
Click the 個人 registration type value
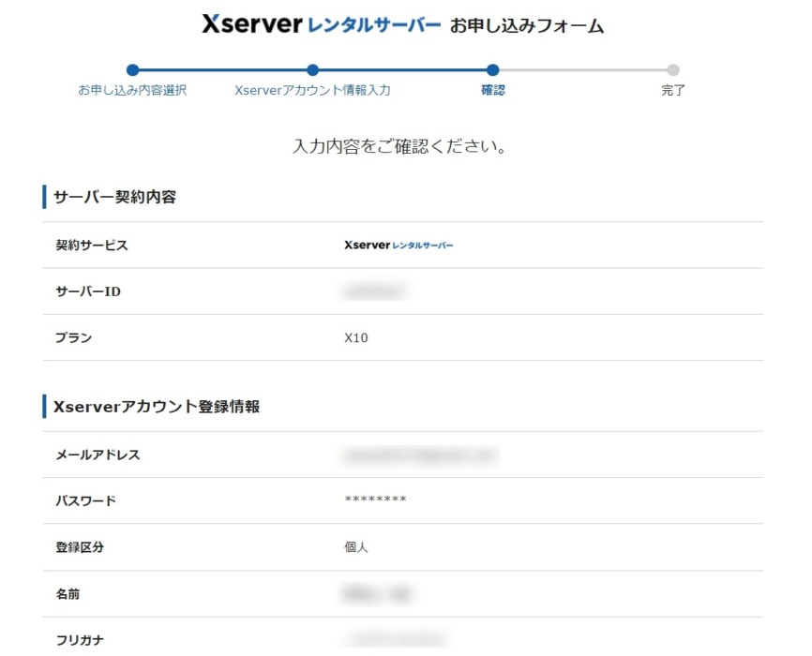356,547
